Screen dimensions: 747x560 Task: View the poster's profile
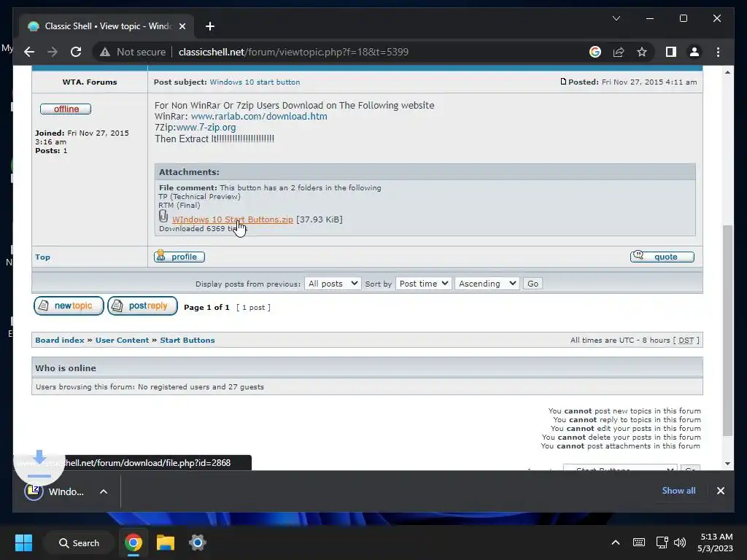click(x=179, y=257)
